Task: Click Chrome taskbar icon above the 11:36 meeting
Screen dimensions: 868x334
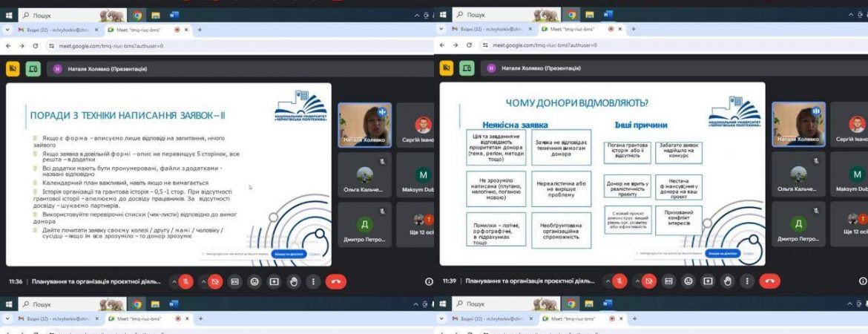Action: [x=137, y=16]
